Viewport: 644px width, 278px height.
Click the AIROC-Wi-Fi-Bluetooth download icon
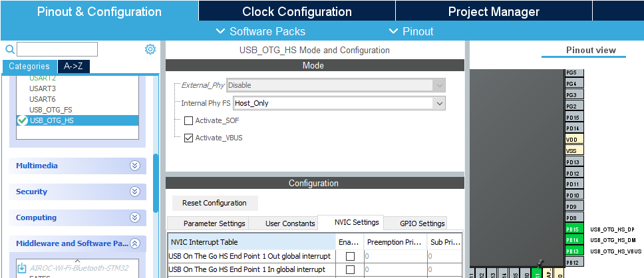21,267
